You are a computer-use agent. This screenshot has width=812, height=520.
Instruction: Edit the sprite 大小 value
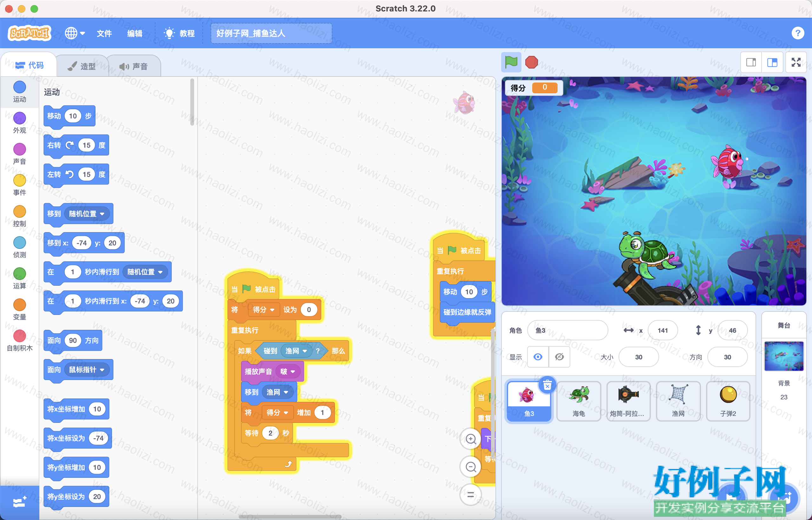638,357
